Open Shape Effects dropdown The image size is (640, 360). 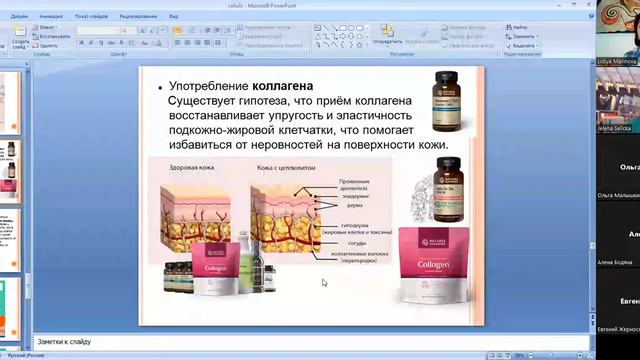(468, 46)
